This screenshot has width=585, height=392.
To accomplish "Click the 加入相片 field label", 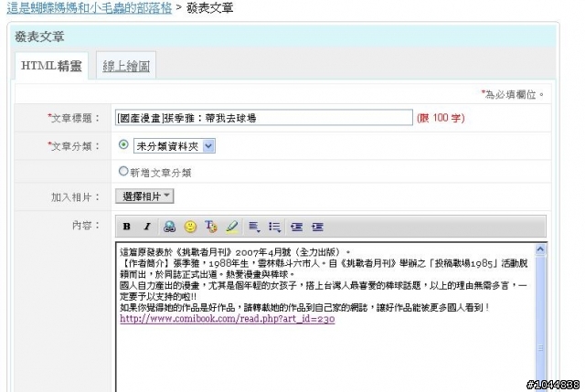I will click(75, 197).
